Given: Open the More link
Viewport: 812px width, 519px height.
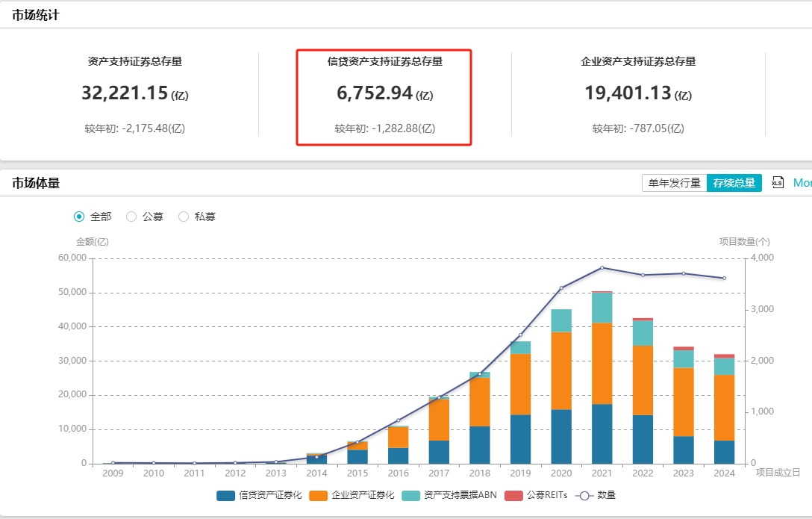Looking at the screenshot, I should click(x=802, y=183).
